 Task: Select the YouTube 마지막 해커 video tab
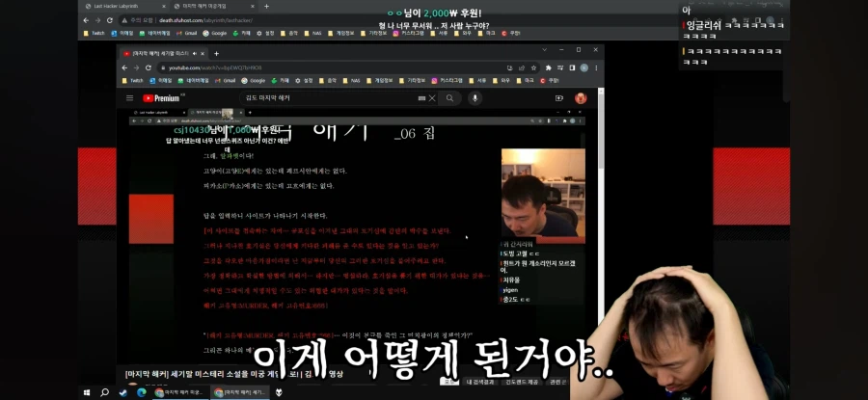click(164, 54)
